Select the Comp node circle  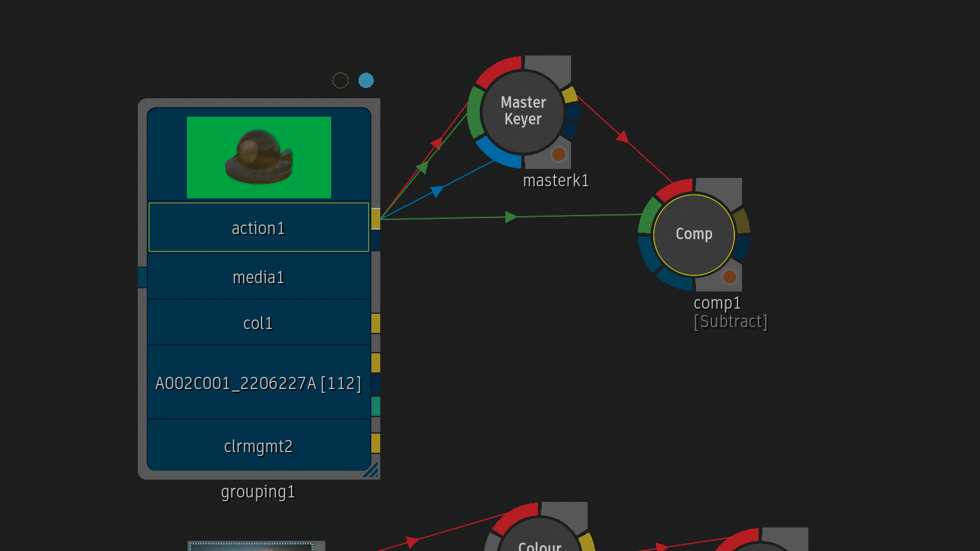click(x=694, y=234)
